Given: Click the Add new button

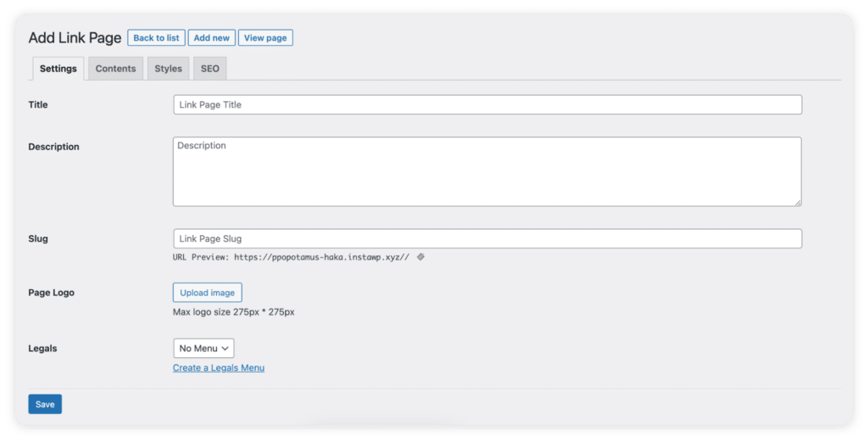Looking at the screenshot, I should [x=211, y=37].
